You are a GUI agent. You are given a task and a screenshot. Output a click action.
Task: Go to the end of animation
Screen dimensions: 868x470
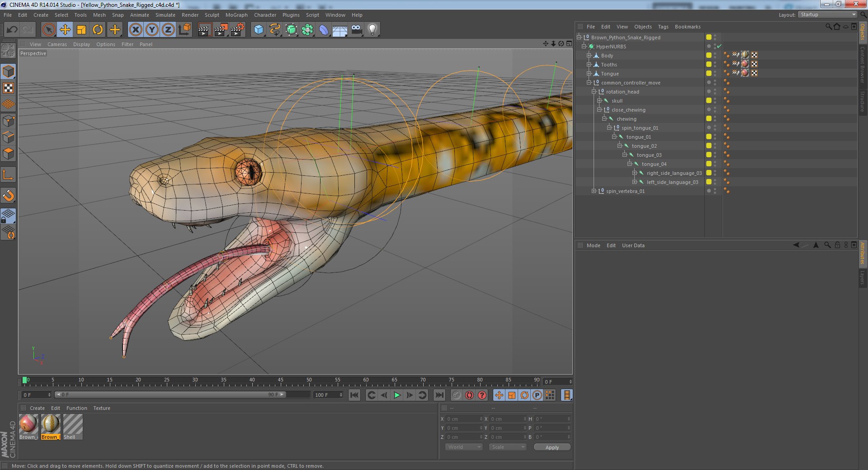[x=439, y=395]
